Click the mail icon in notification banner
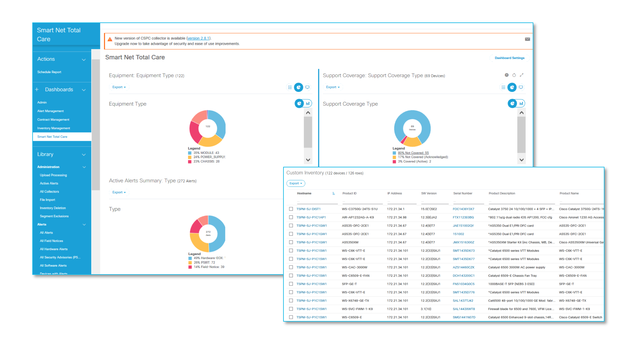 527,39
